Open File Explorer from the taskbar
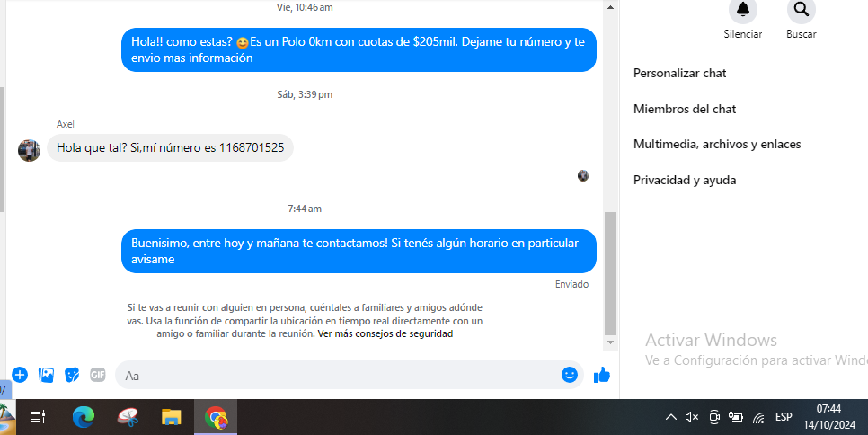The image size is (868, 435). pos(171,417)
